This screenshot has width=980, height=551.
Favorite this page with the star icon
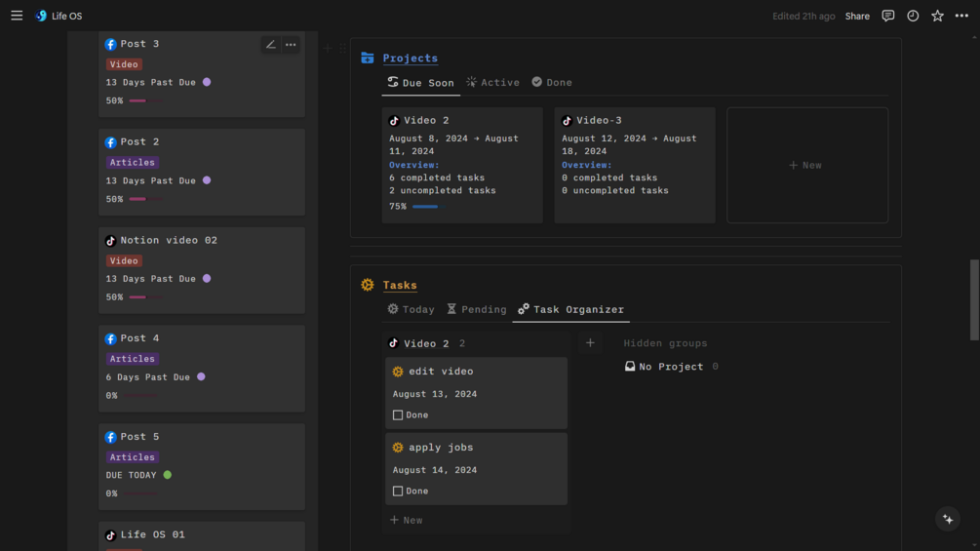(937, 16)
